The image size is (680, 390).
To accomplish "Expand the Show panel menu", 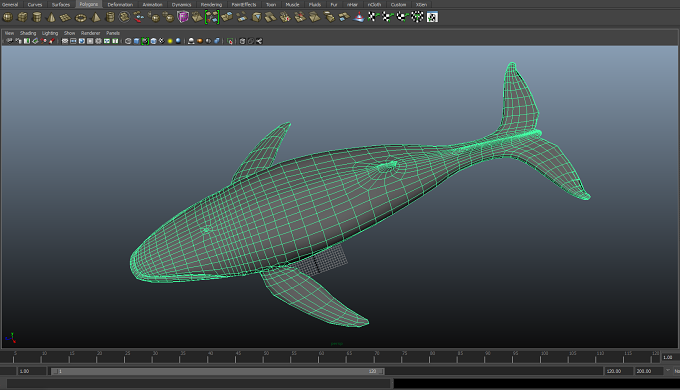I will tap(69, 33).
